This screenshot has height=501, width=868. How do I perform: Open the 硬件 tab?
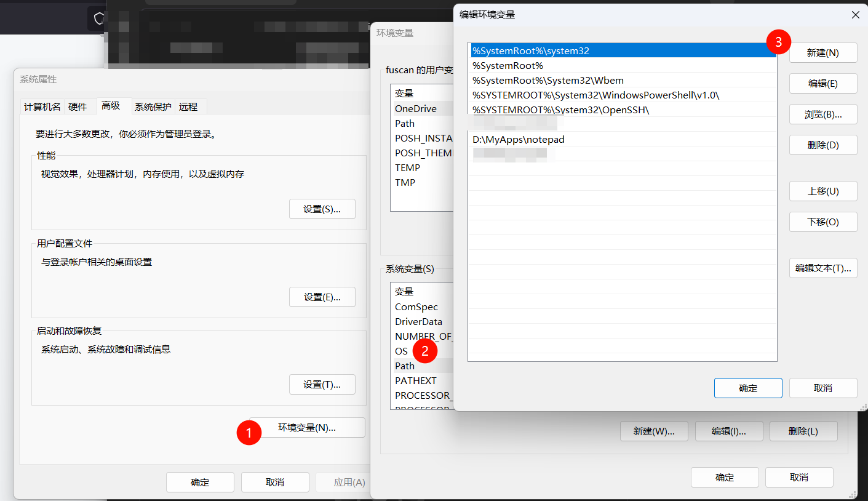click(x=78, y=106)
